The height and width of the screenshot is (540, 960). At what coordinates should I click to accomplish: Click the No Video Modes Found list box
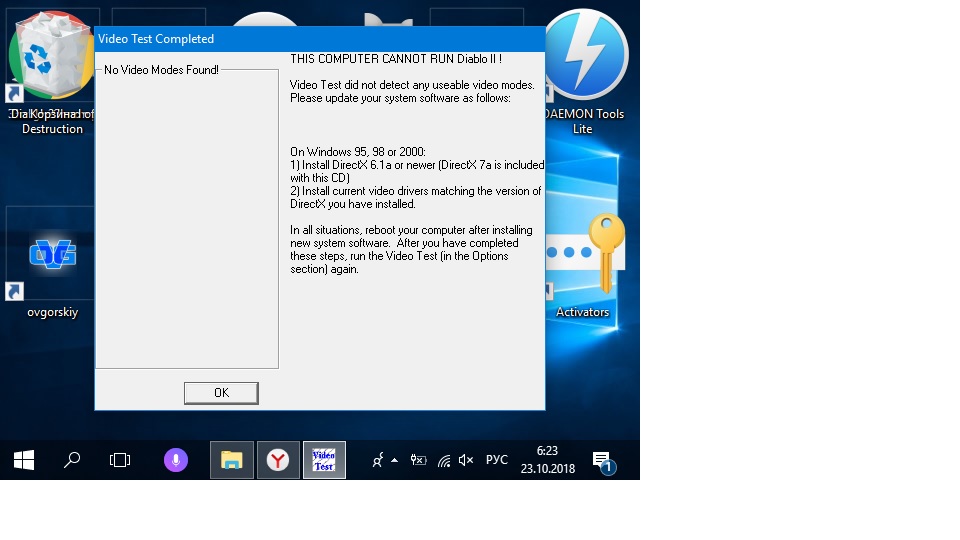click(x=187, y=220)
